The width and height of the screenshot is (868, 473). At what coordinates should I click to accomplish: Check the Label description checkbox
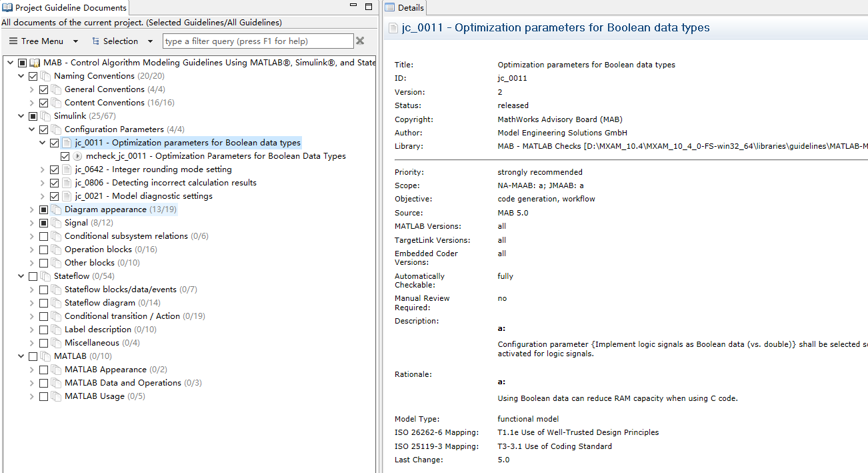[44, 330]
